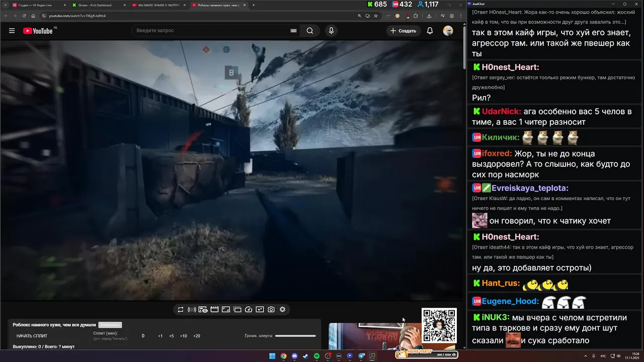Open a new browser tab with plus

[x=254, y=5]
